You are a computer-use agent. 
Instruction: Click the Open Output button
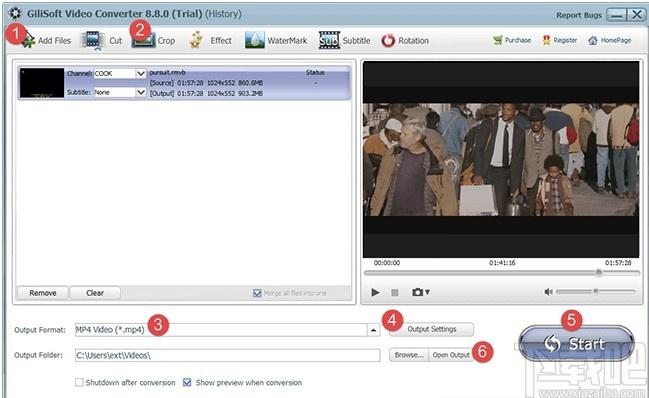(x=451, y=355)
